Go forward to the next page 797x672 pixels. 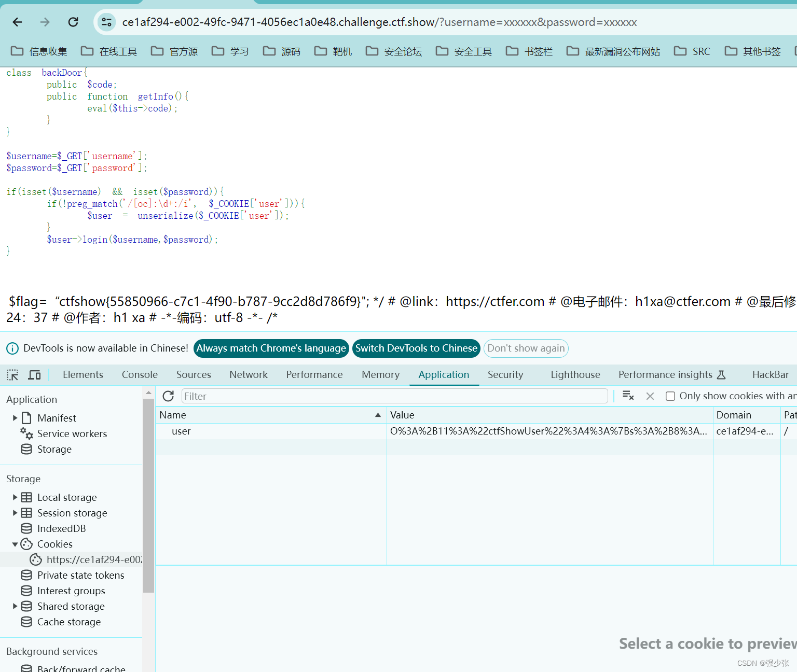pyautogui.click(x=45, y=22)
